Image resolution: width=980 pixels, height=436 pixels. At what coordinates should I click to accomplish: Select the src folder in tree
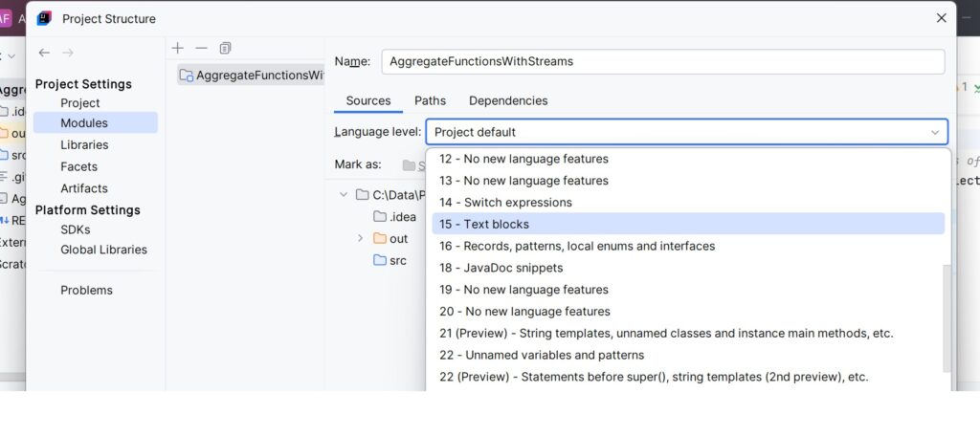point(397,261)
